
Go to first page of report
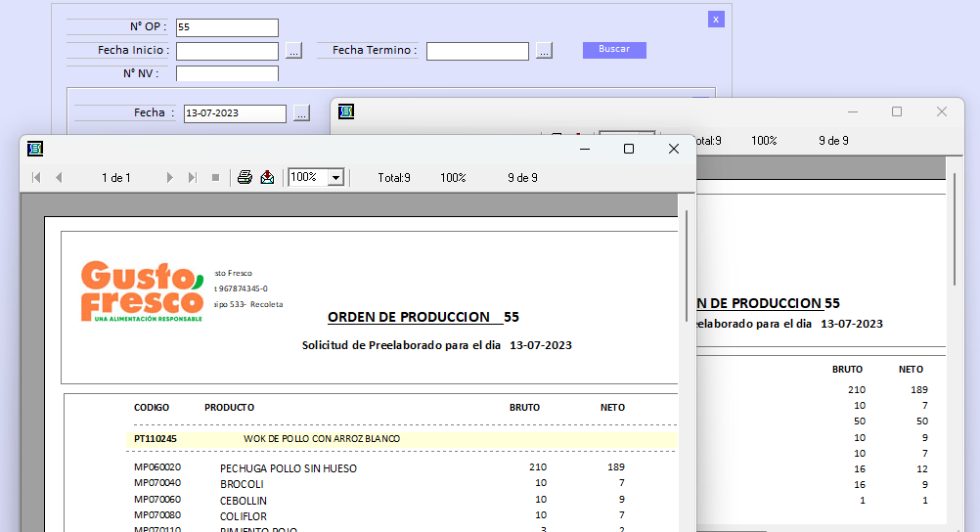tap(36, 177)
